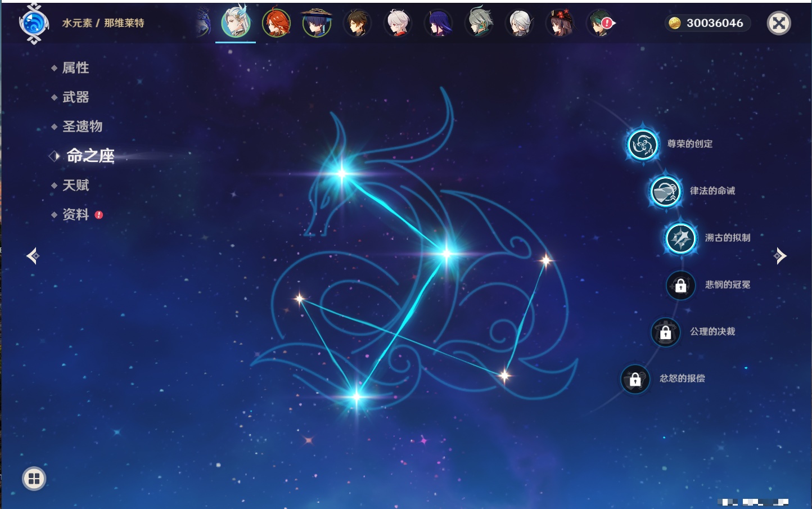Viewport: 812px width, 509px height.
Task: Open the 属性 attributes tab
Action: 75,68
